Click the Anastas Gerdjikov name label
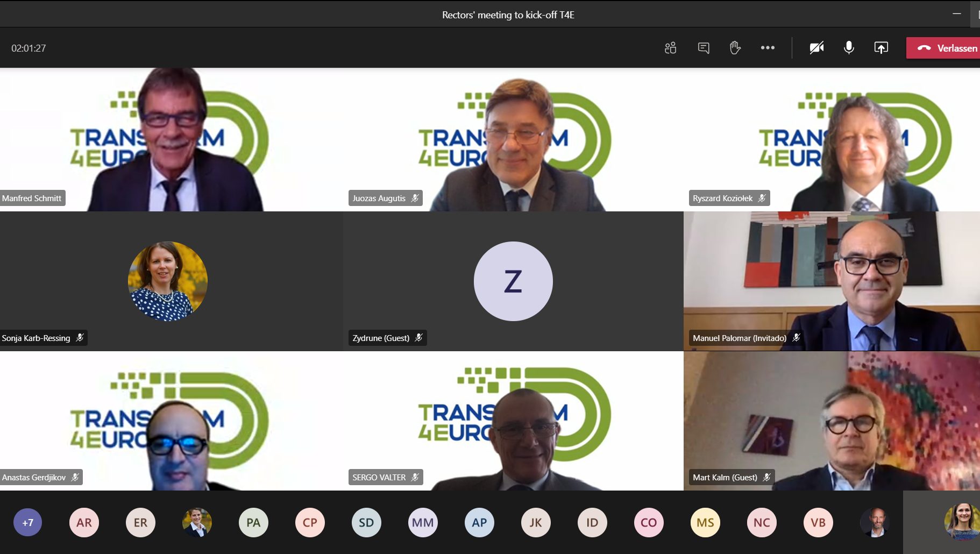The width and height of the screenshot is (980, 554). pos(40,477)
